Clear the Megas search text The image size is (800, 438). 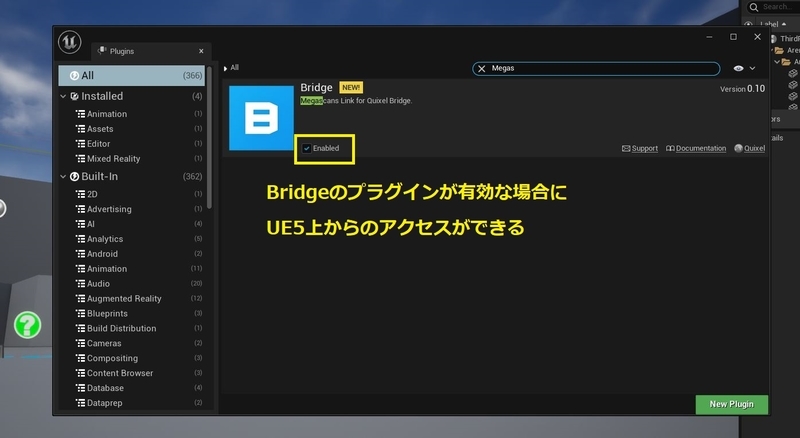click(481, 68)
